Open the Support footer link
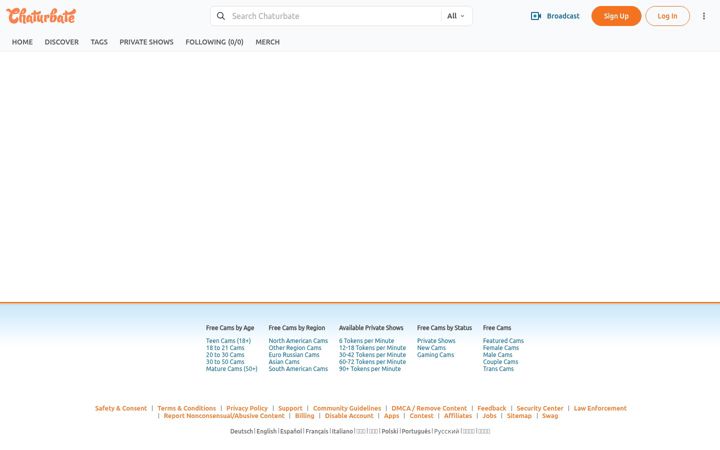Screen dimensions: 720x450 coord(290,408)
